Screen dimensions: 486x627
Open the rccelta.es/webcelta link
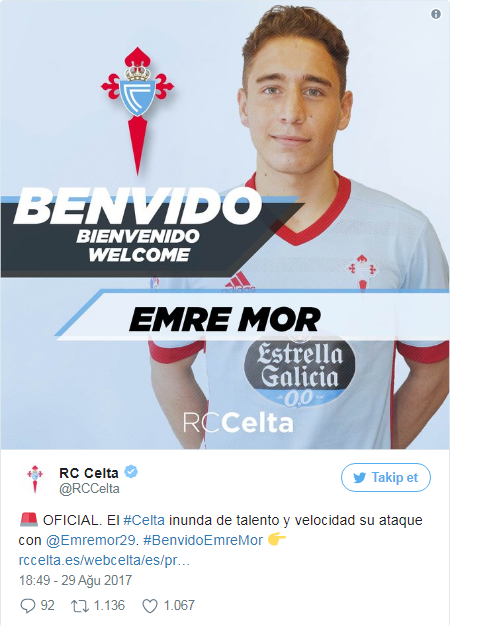click(x=104, y=560)
